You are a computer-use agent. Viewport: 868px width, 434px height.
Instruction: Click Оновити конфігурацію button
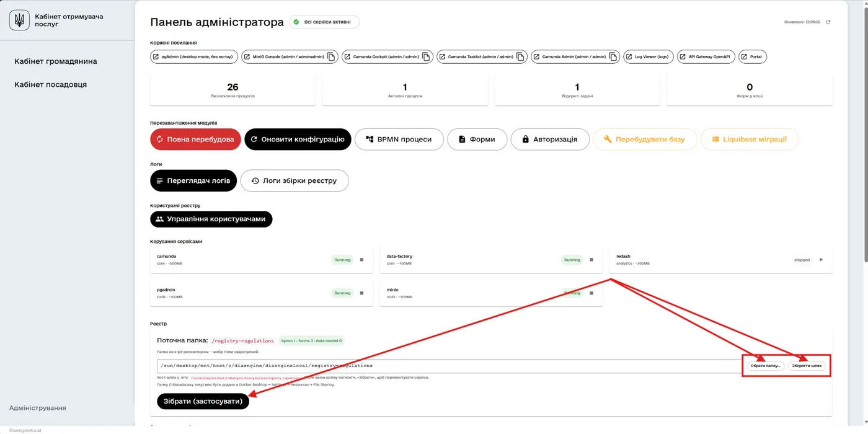pos(298,139)
